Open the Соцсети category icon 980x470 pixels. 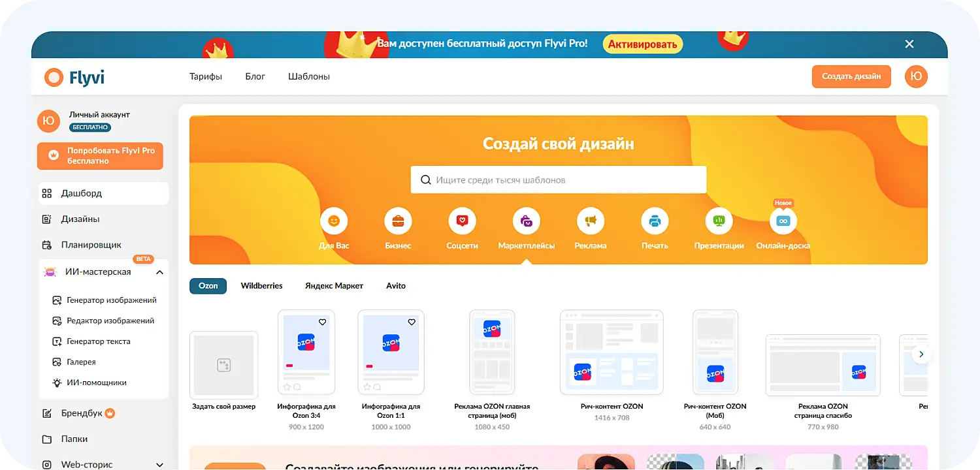(462, 221)
